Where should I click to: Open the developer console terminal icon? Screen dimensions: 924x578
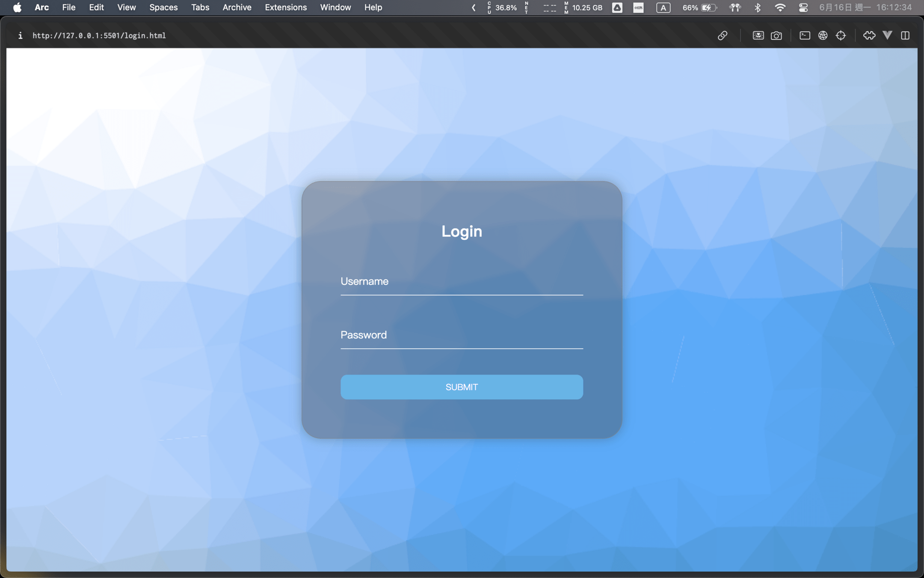805,36
